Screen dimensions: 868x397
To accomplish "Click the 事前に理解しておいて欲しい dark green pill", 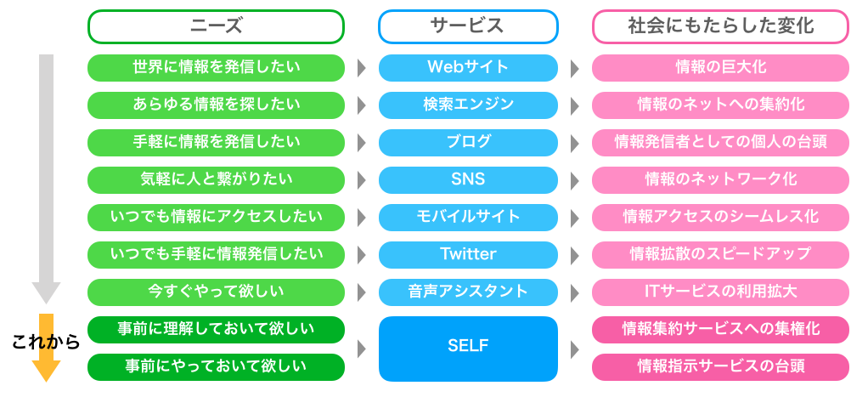I will click(x=216, y=330).
